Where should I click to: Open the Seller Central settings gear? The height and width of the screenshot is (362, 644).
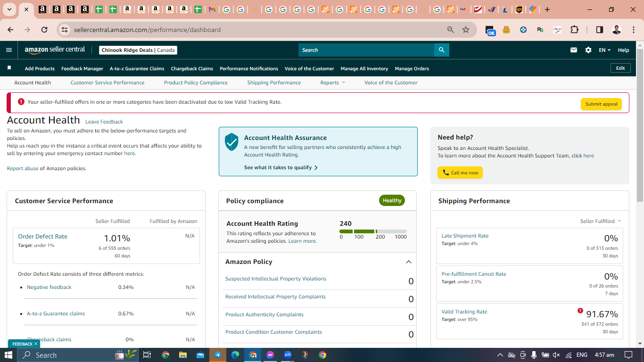click(x=588, y=50)
